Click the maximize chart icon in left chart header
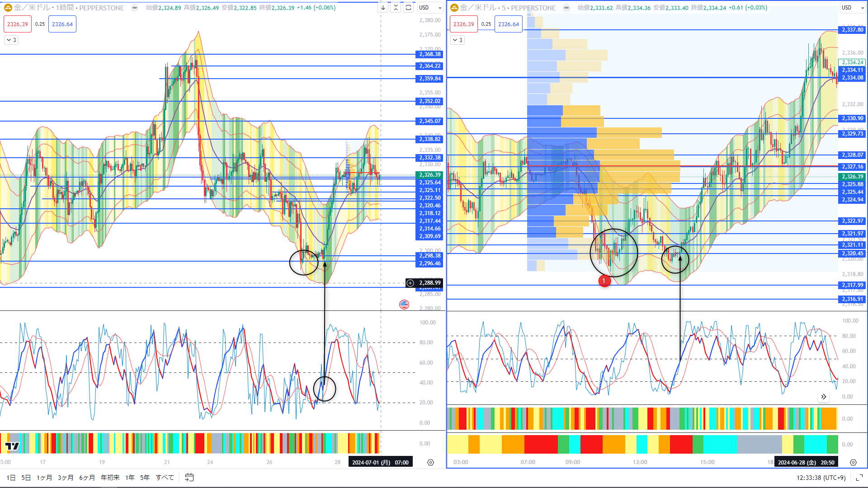This screenshot has height=488, width=868. click(408, 8)
